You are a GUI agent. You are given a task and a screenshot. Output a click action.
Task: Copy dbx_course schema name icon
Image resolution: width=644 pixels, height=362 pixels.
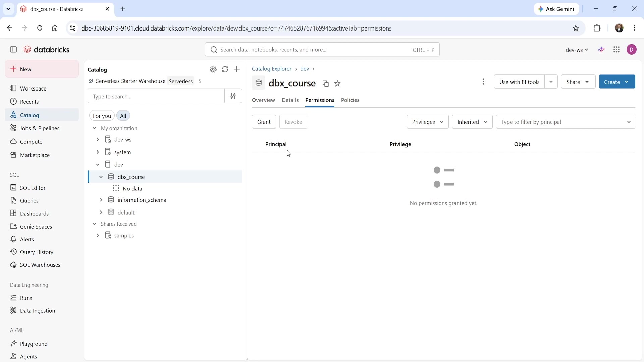(326, 84)
